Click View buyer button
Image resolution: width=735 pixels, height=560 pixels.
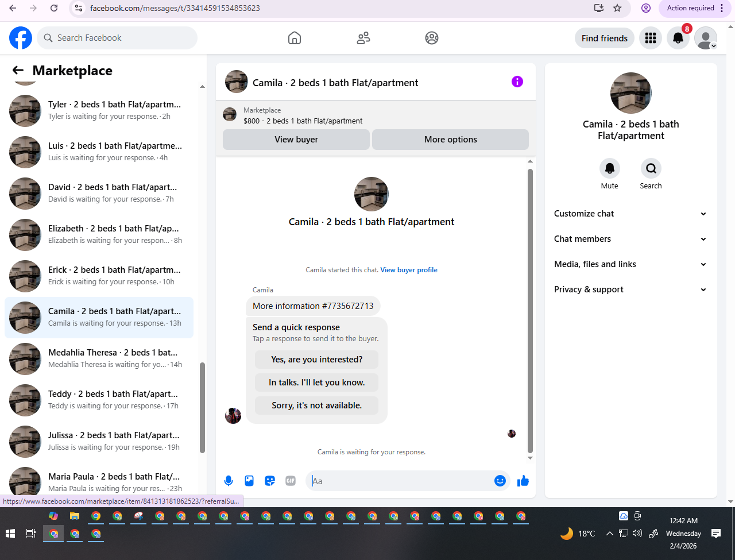tap(296, 140)
